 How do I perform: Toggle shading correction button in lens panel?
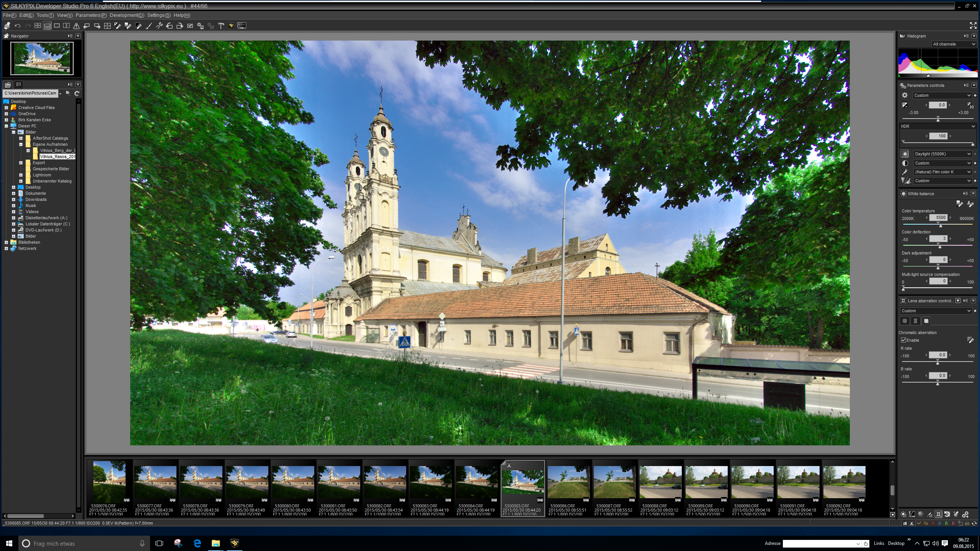[x=905, y=321]
